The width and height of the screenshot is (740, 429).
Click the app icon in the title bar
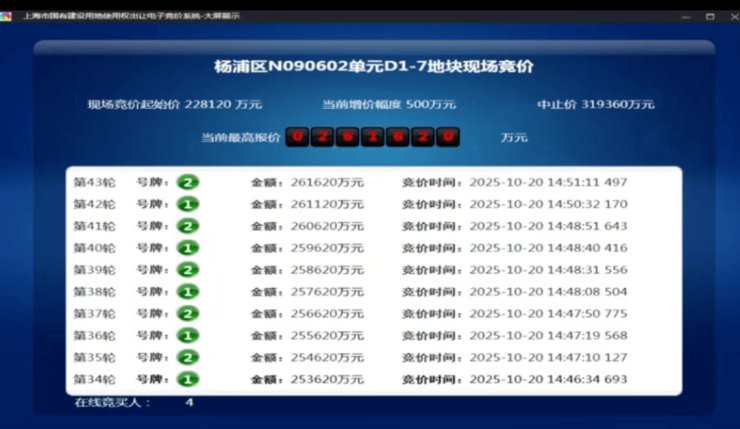(7, 16)
